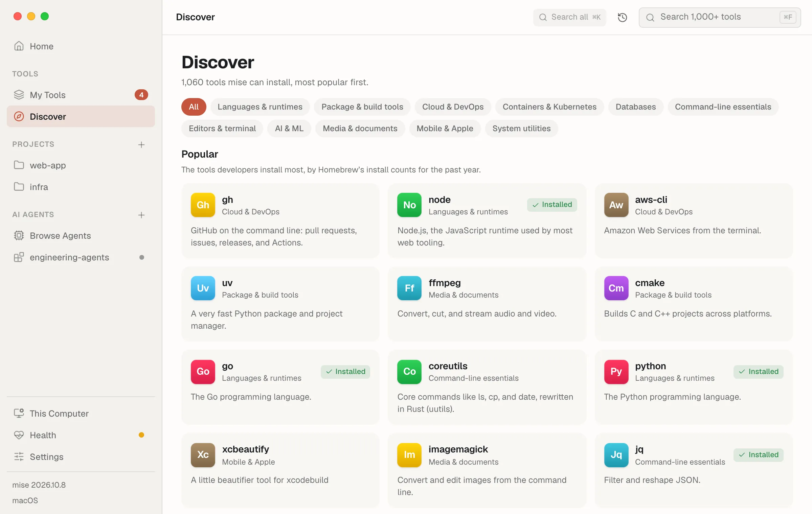
Task: Open the Health page
Action: point(81,435)
